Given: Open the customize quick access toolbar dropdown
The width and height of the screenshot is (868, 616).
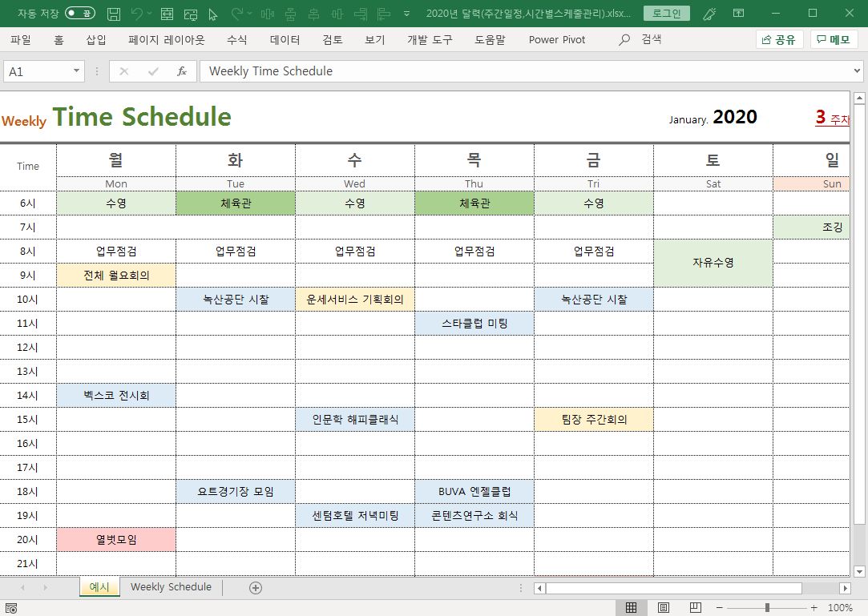Looking at the screenshot, I should click(407, 14).
